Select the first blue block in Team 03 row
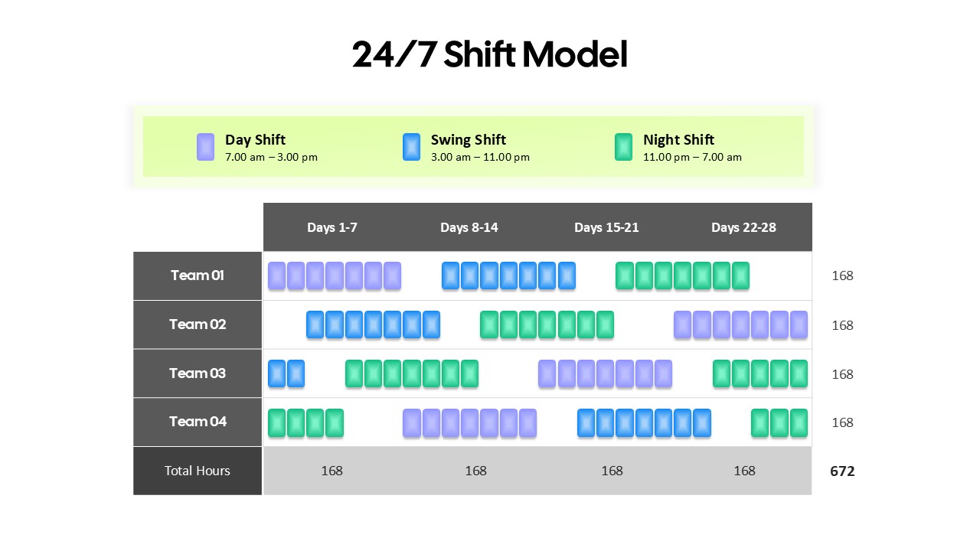This screenshot has height=551, width=980. [276, 373]
